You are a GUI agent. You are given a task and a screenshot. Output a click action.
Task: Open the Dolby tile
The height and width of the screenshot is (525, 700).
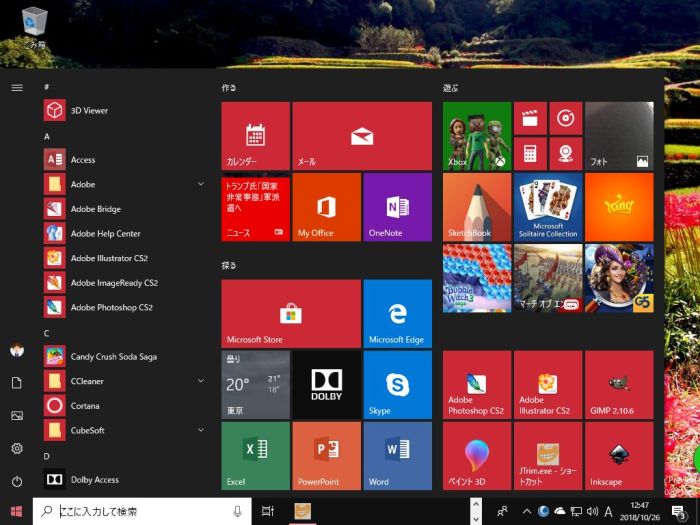coord(326,384)
